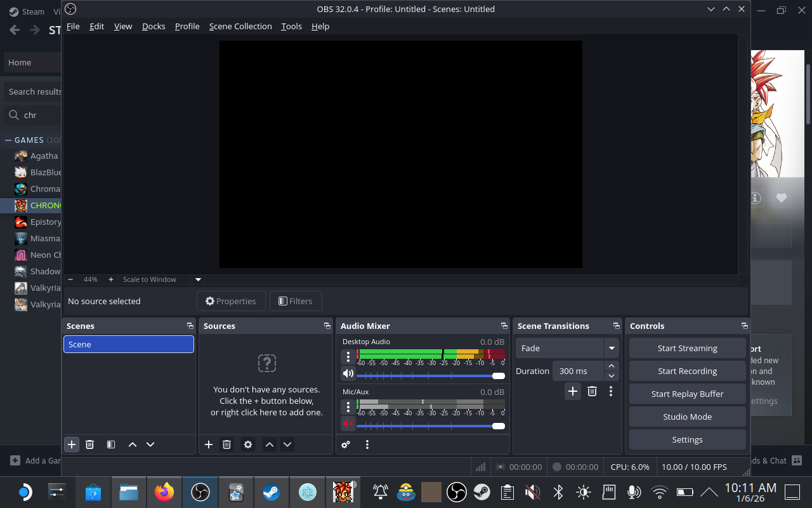Increase transition Duration with the up stepper
The height and width of the screenshot is (508, 812).
tap(611, 366)
